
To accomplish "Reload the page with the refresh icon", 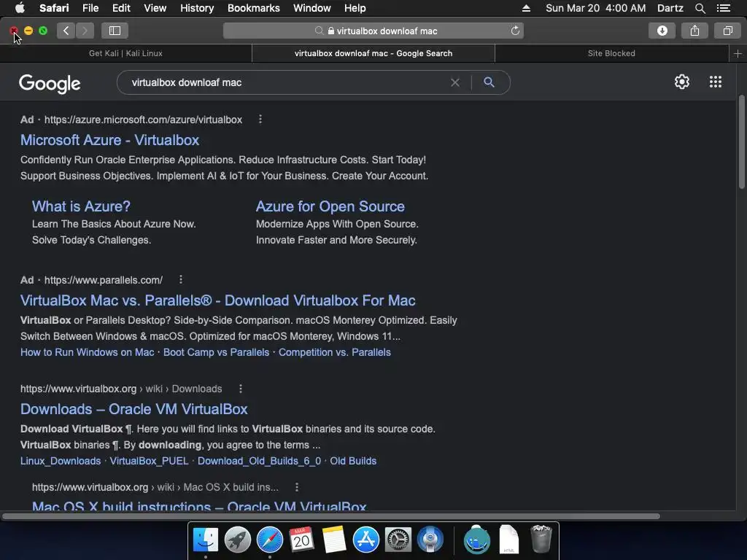I will point(515,31).
